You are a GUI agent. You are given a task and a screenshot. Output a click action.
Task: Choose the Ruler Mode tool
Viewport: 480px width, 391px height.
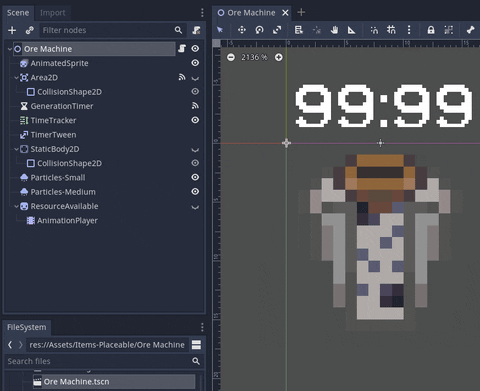351,30
